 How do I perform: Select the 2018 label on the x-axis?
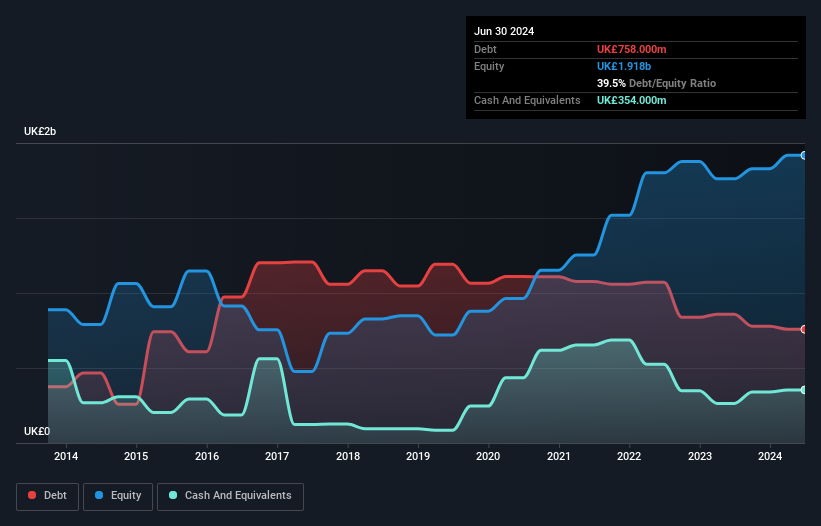[348, 456]
